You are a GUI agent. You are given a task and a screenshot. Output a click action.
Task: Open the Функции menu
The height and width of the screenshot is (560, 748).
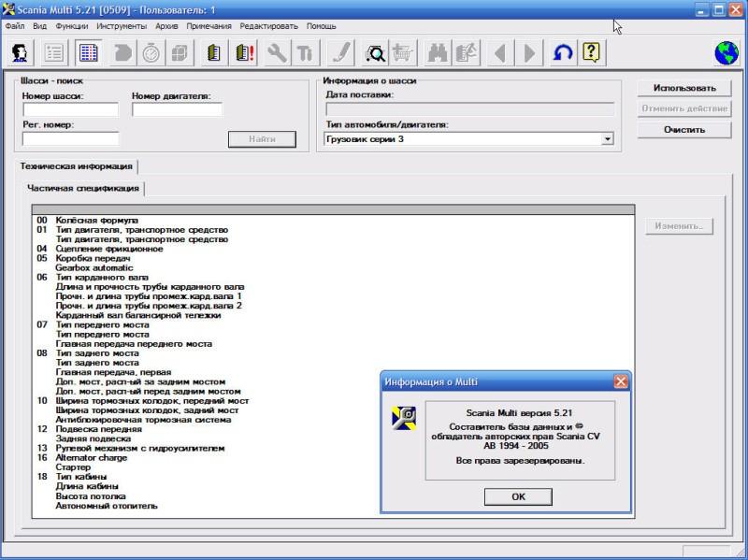tap(72, 26)
